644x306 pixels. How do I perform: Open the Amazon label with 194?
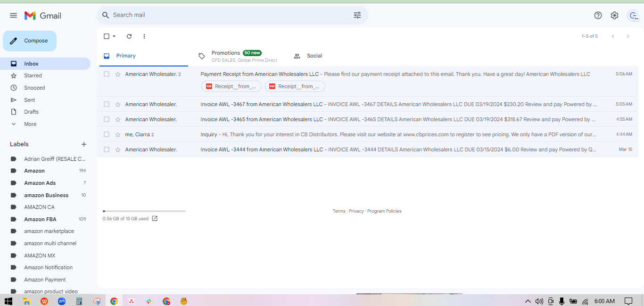pos(45,171)
